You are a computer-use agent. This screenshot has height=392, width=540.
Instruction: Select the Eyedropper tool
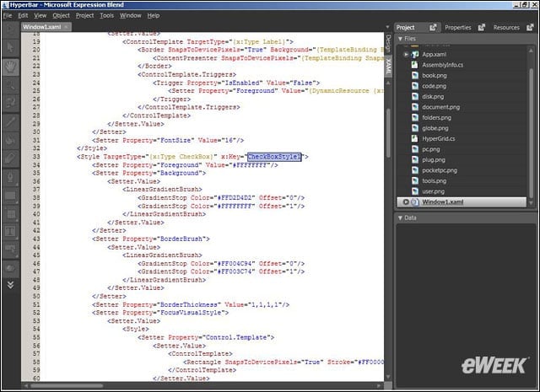11,121
